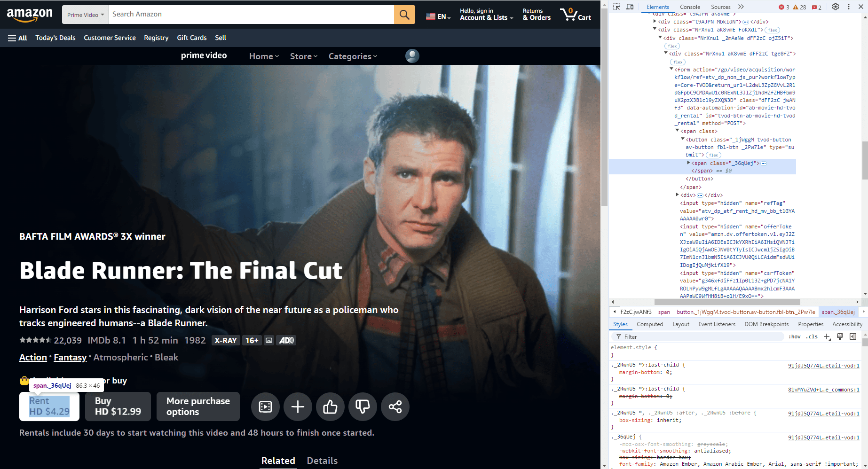Add to Watchlist with plus icon
This screenshot has height=469, width=868.
[x=298, y=406]
